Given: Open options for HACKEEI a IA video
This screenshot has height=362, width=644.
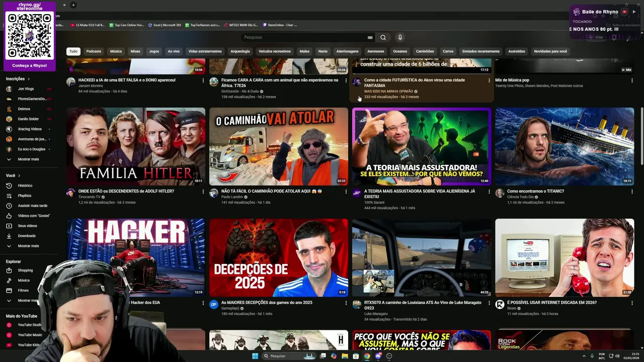Looking at the screenshot, I should (203, 80).
